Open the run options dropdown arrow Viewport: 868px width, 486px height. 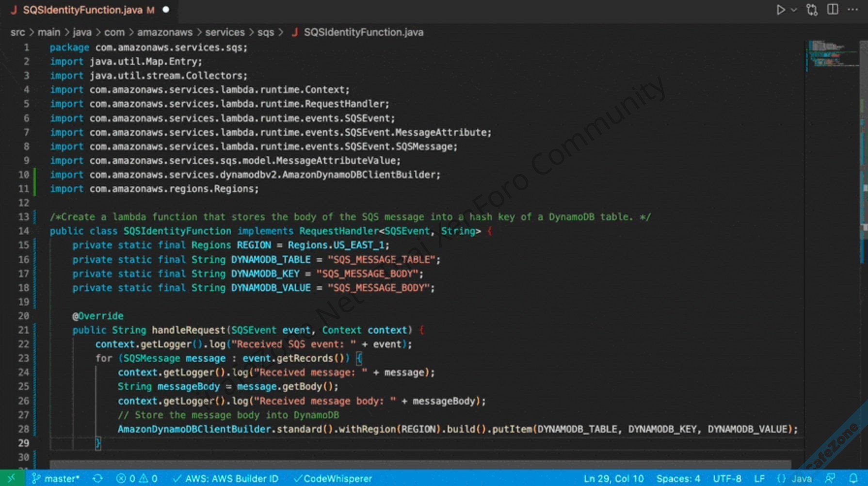[x=794, y=10]
